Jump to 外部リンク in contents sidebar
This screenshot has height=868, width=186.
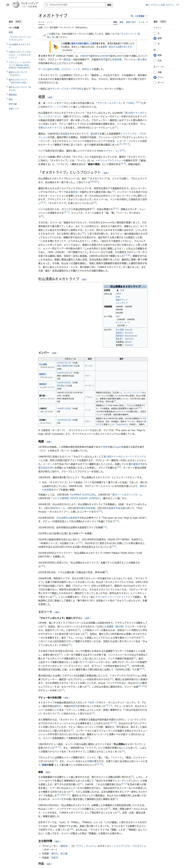point(14,109)
